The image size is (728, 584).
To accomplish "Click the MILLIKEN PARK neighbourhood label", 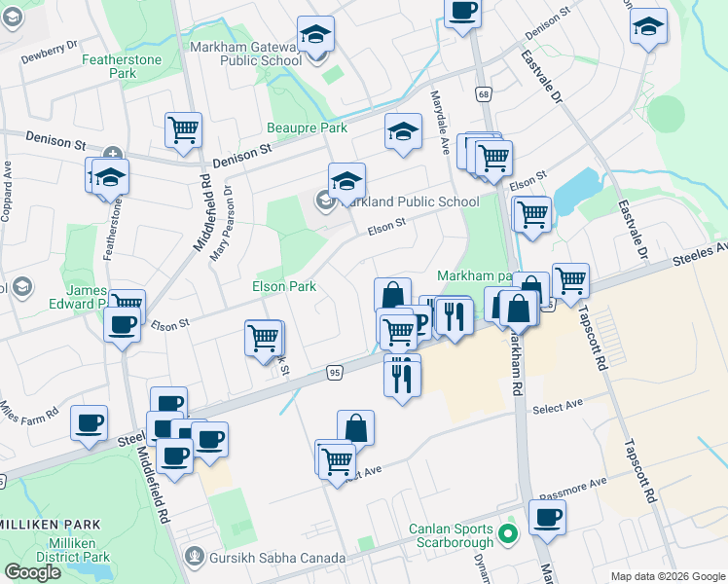I will [x=51, y=525].
